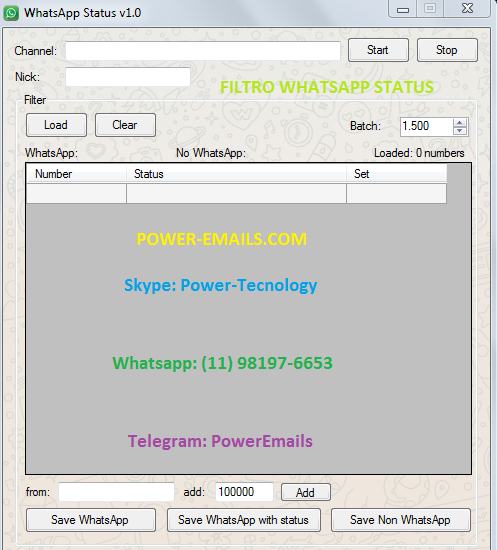Viewport: 497px width, 550px height.
Task: Focus the from input field
Action: [x=116, y=492]
